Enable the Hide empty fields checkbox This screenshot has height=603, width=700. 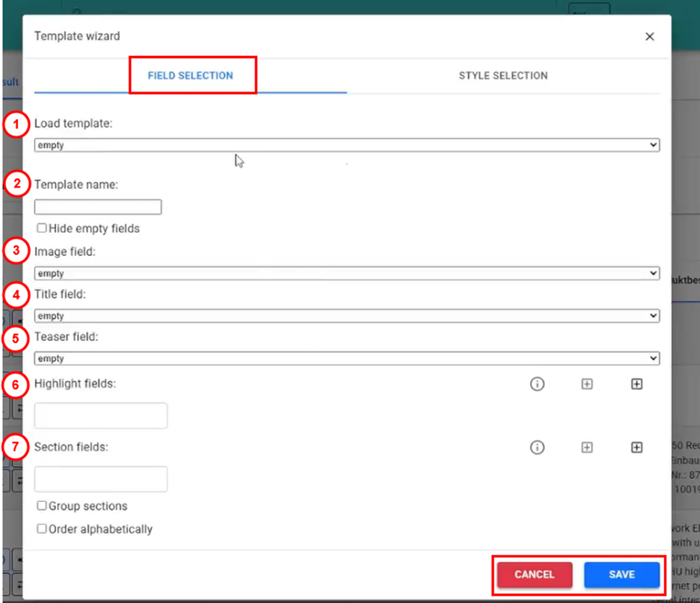[42, 228]
